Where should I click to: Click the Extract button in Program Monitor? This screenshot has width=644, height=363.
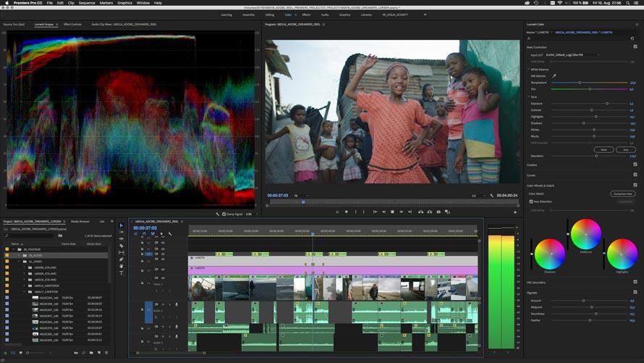[430, 212]
